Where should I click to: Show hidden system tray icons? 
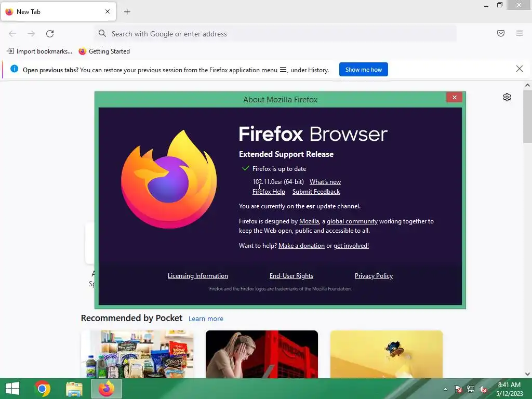[445, 389]
